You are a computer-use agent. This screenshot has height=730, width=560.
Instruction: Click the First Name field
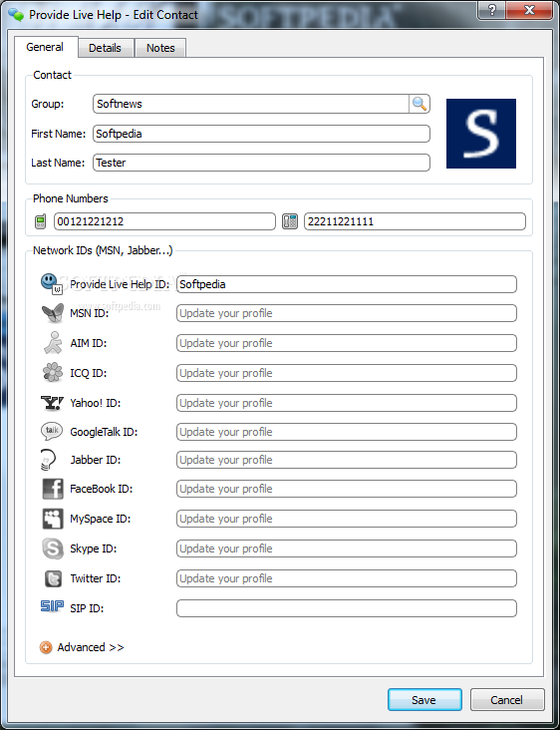coord(261,134)
